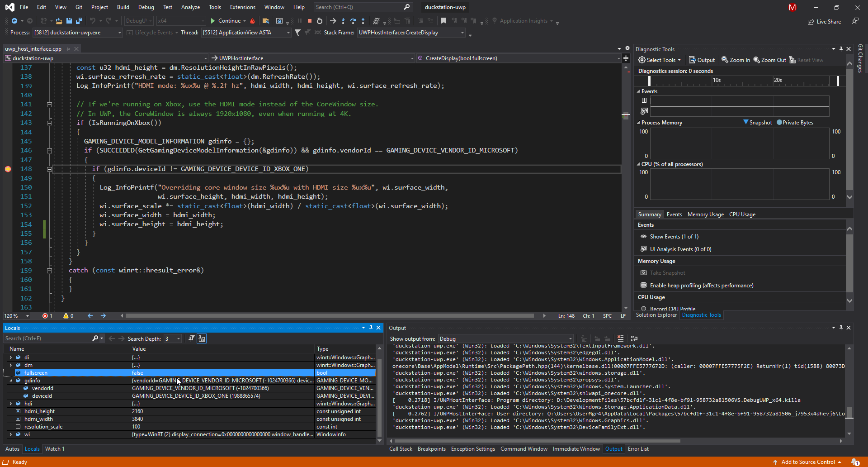Expand the wi variable in Locals

click(x=11, y=434)
